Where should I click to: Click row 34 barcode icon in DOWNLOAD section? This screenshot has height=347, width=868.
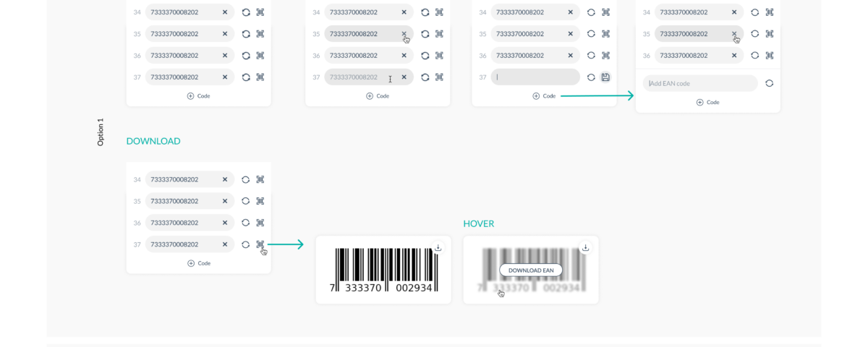[260, 179]
